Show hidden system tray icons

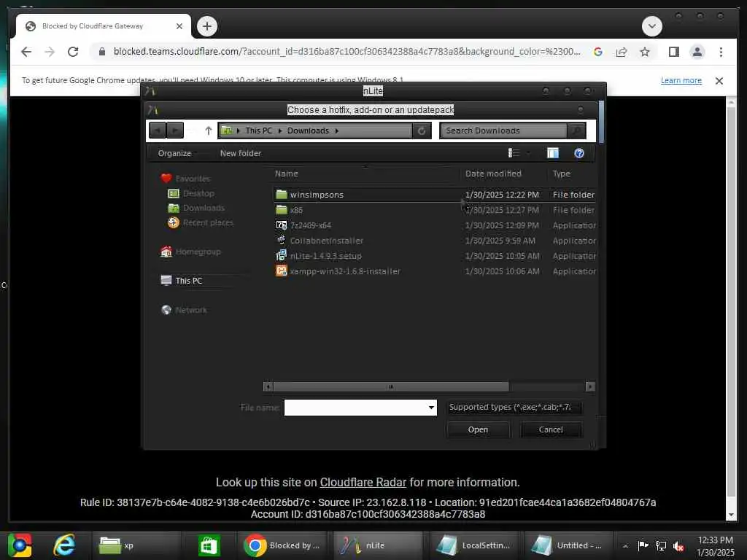(x=625, y=546)
